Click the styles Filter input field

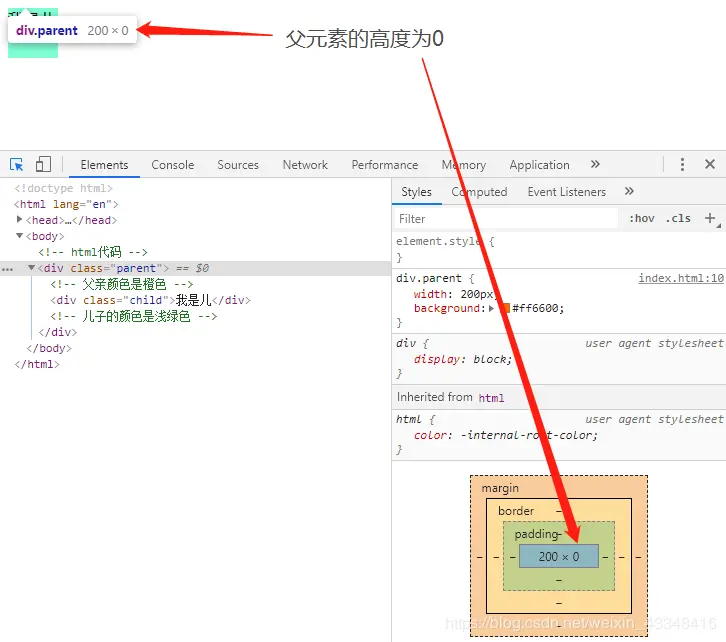(505, 218)
